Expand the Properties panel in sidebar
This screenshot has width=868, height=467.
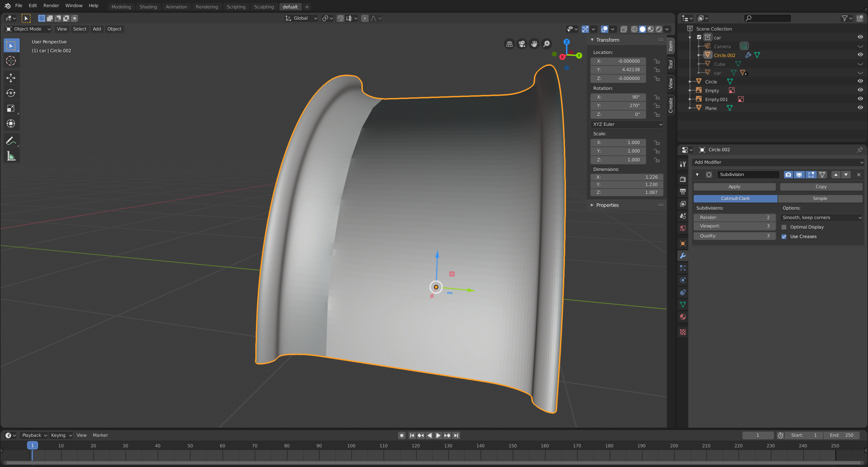click(x=607, y=205)
